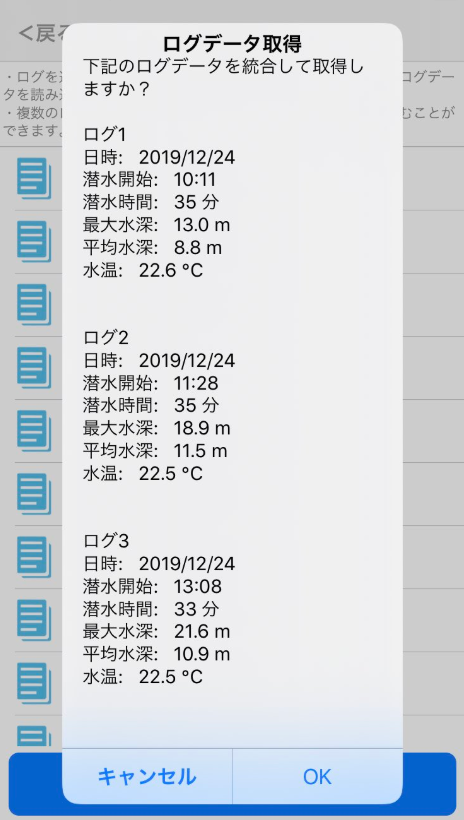Tap the キャンセル button
Image resolution: width=464 pixels, height=820 pixels.
[x=147, y=776]
